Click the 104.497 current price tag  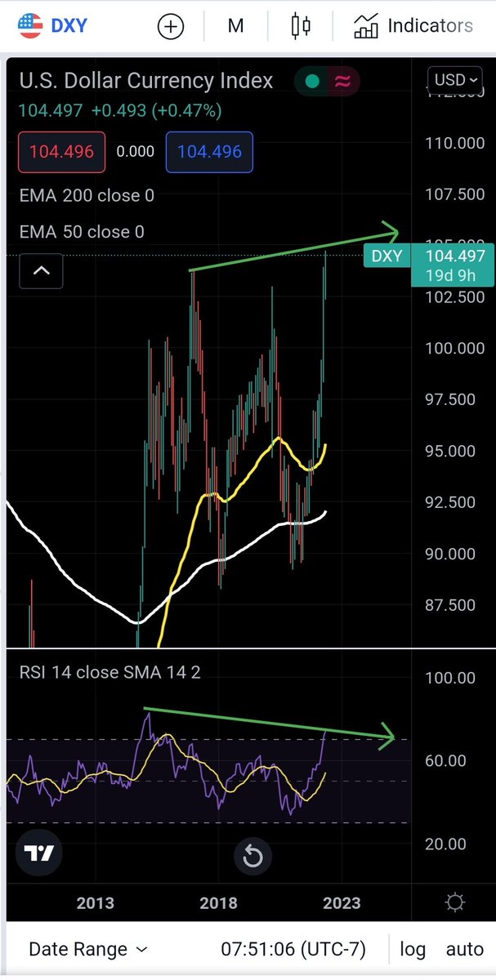[x=455, y=256]
